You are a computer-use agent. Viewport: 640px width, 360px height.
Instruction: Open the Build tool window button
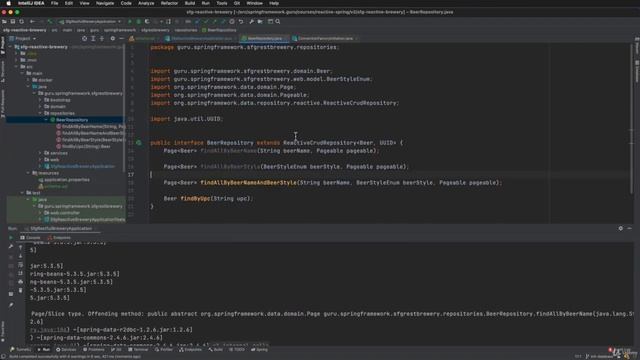216,349
